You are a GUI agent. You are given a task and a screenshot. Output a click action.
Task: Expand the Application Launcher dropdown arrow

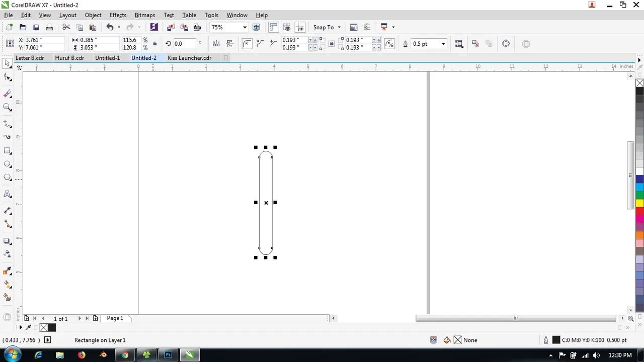click(x=393, y=27)
